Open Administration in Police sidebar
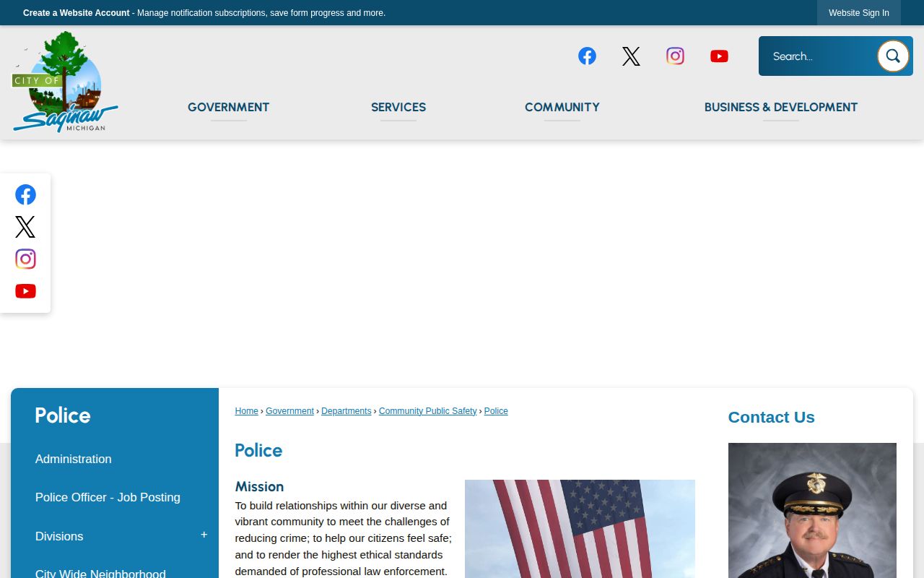Screen dimensions: 924x578 click(74, 459)
